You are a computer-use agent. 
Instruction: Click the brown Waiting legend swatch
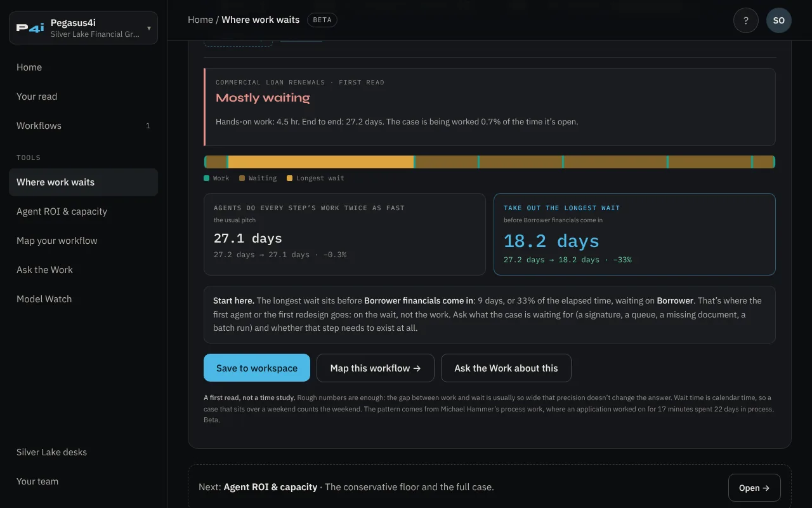coord(242,178)
